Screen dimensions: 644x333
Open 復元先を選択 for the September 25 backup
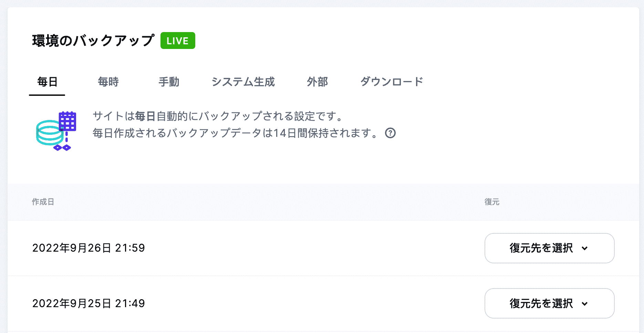pos(549,303)
